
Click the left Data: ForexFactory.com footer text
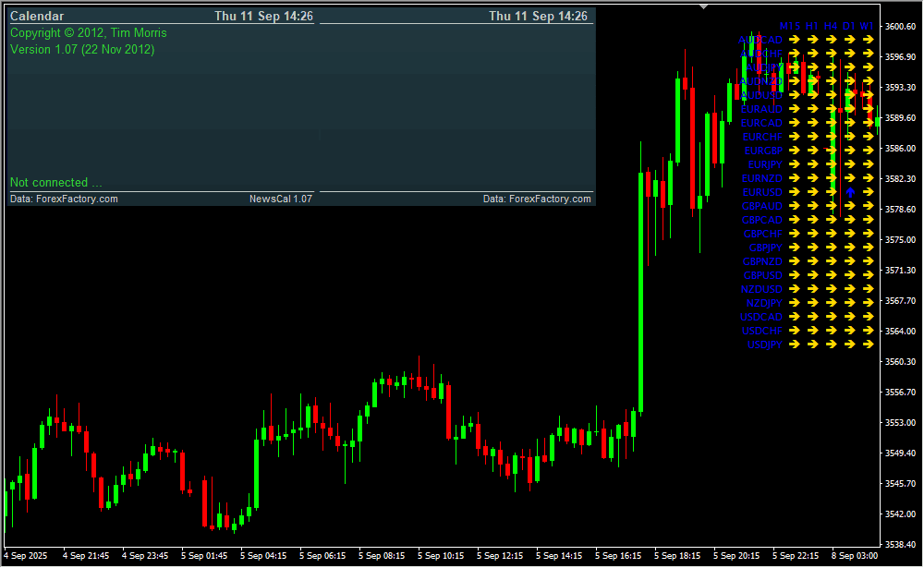coord(64,199)
